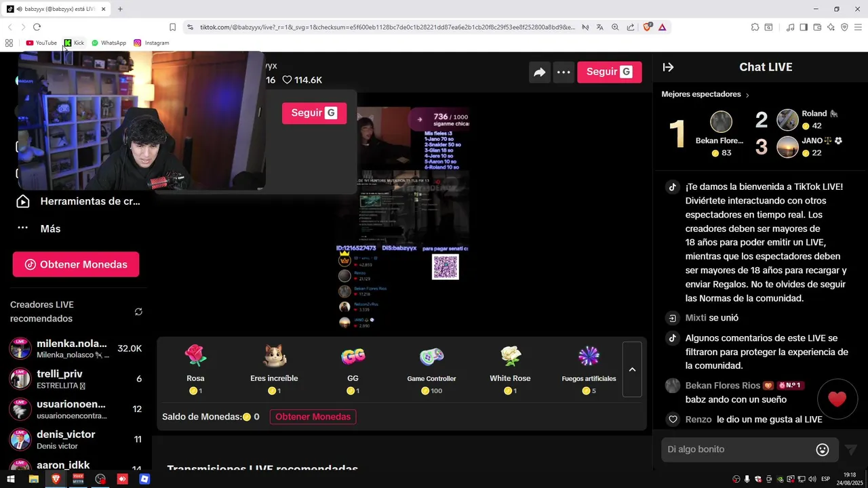Expand the gifts panel chevron
The width and height of the screenshot is (868, 488).
coord(632,369)
